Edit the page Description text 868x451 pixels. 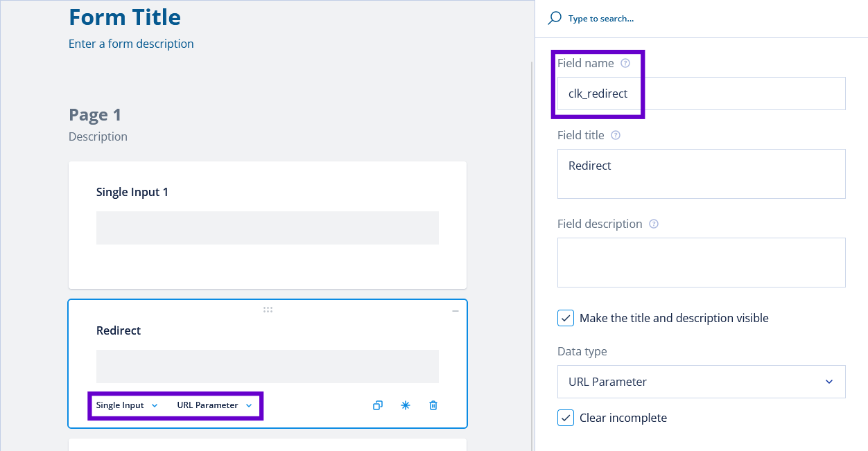98,136
